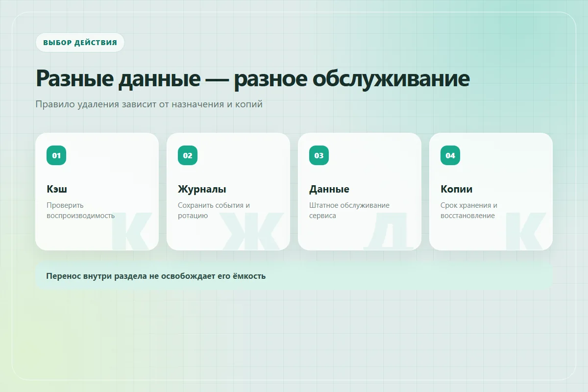Click text 'Сохранить события и ротацию'
This screenshot has height=392, width=588.
click(214, 210)
